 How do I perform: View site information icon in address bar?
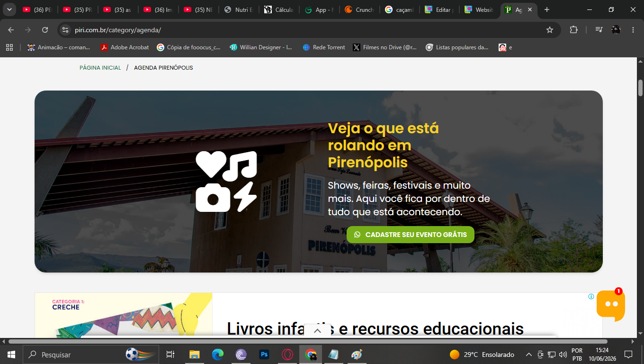(65, 30)
